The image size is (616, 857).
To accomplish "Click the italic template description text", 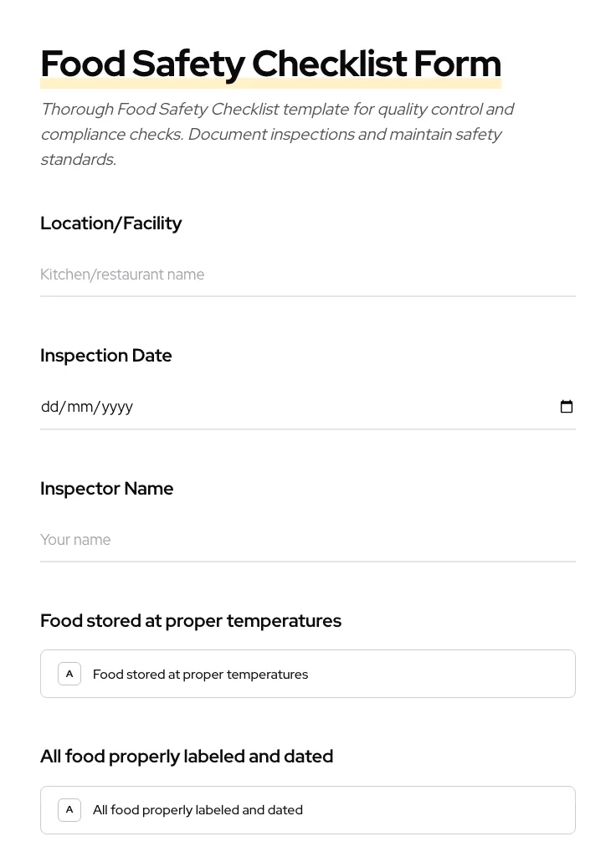I will pyautogui.click(x=276, y=134).
